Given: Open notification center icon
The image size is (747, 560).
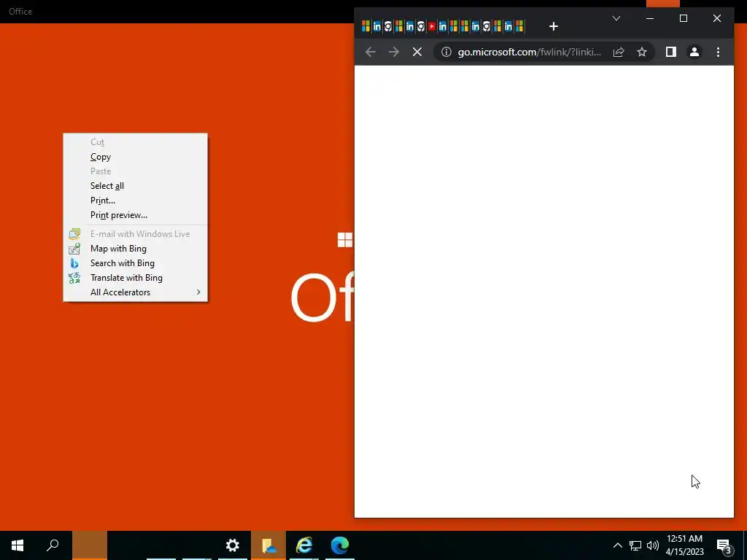Looking at the screenshot, I should [724, 545].
